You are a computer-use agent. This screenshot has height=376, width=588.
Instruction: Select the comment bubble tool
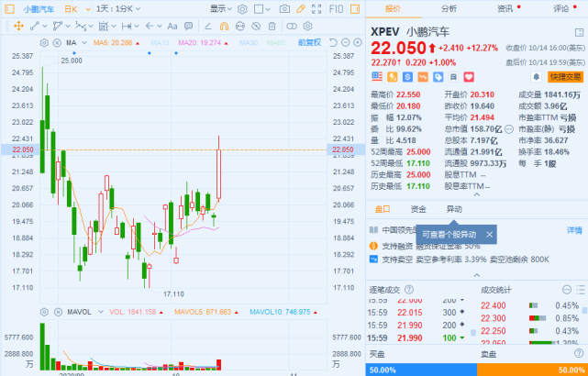[189, 26]
